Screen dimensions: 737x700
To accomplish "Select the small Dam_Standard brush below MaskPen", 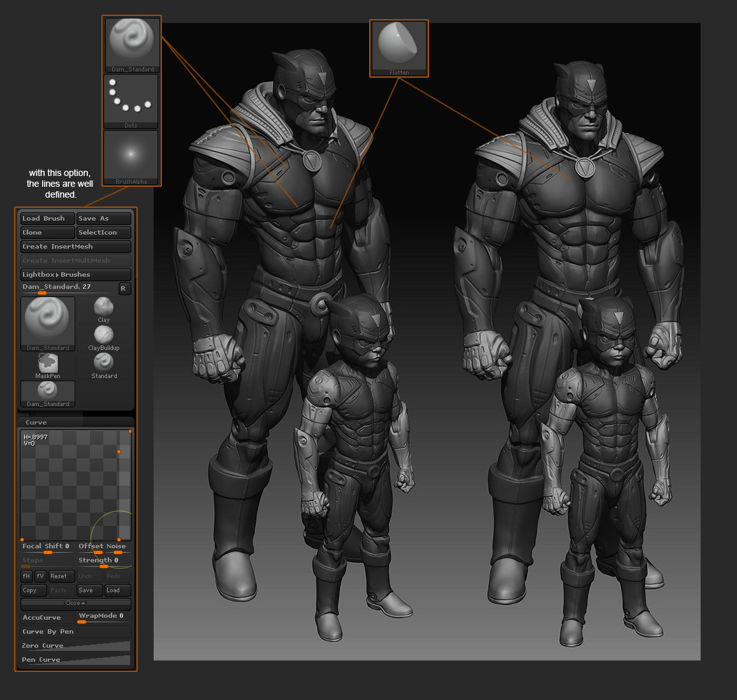I will tap(47, 394).
